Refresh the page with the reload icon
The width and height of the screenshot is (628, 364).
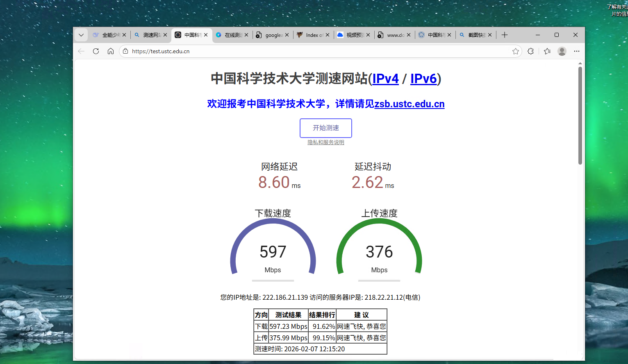96,51
